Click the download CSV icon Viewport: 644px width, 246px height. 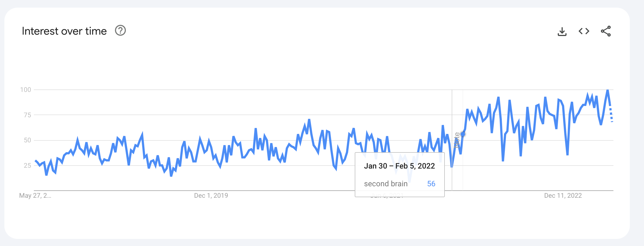click(x=563, y=31)
